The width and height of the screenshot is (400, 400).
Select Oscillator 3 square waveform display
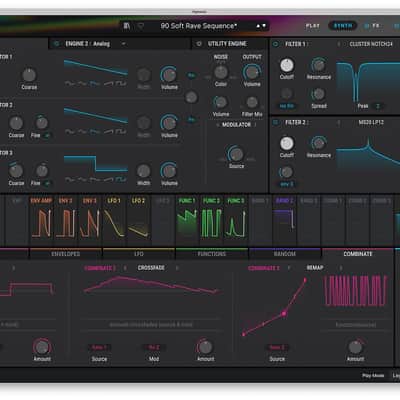coord(96,164)
